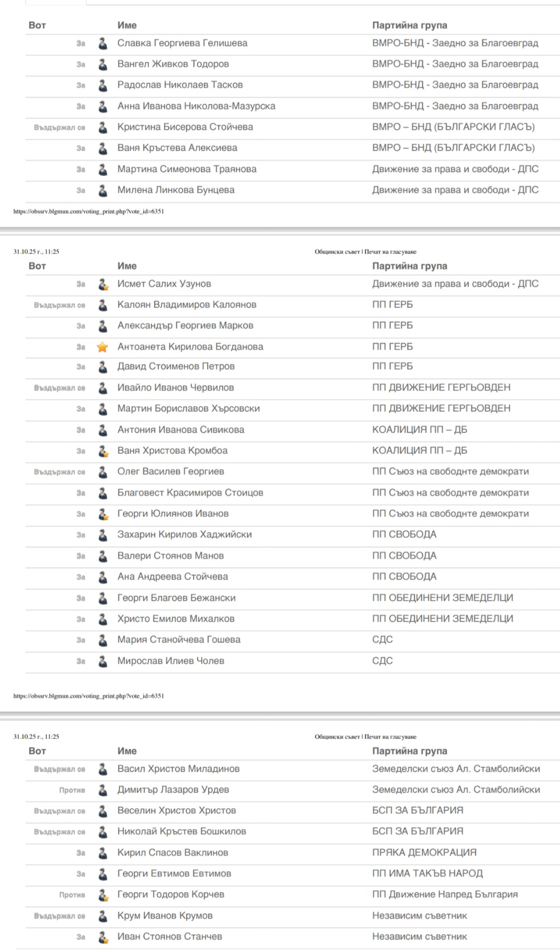Click the person icon beside Васил Христов Миладинов
This screenshot has width=560, height=952.
click(x=103, y=769)
